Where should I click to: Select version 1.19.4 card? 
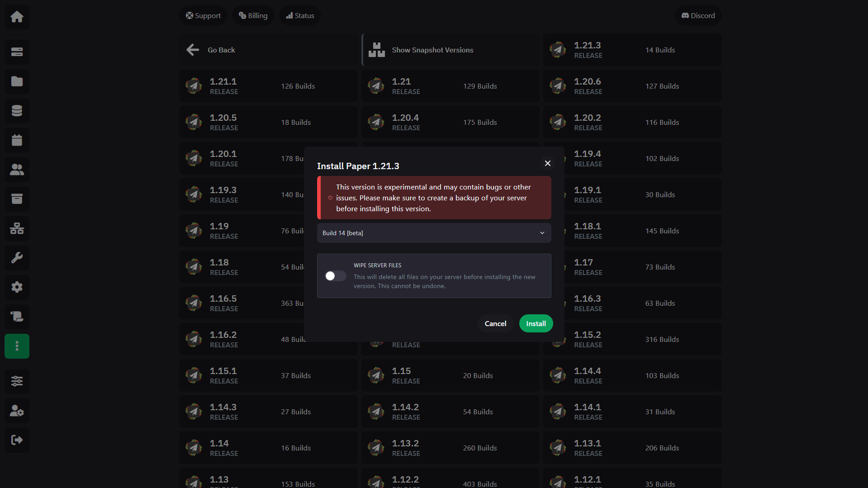tap(643, 158)
